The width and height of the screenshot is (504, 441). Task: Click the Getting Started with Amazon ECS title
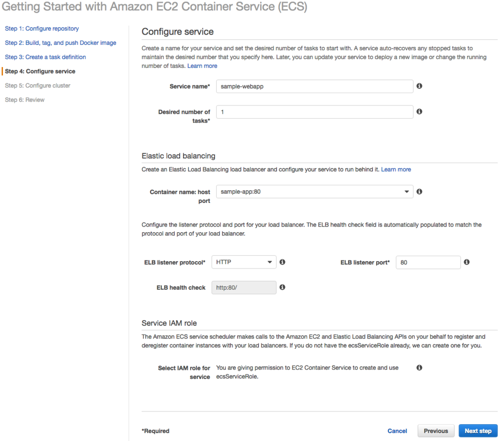click(154, 6)
